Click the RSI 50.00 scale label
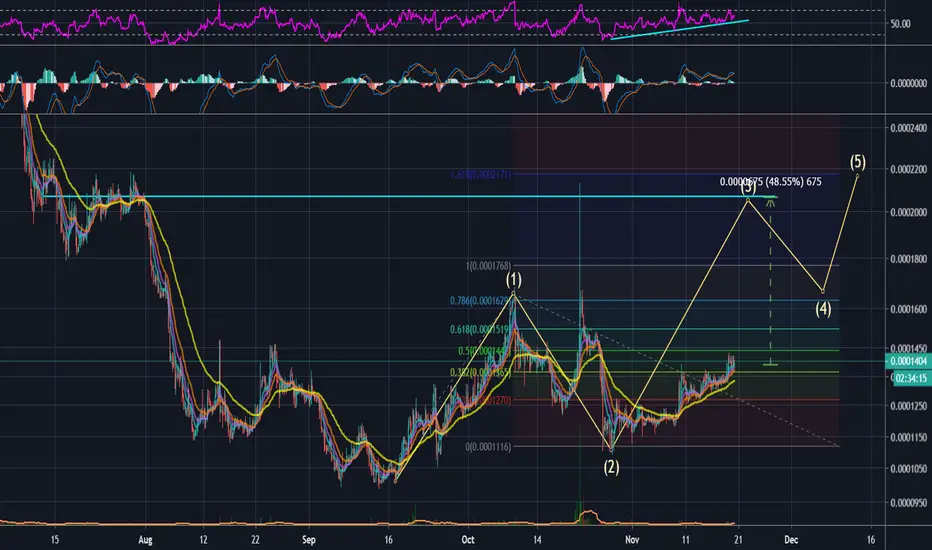The width and height of the screenshot is (932, 550). pos(900,24)
